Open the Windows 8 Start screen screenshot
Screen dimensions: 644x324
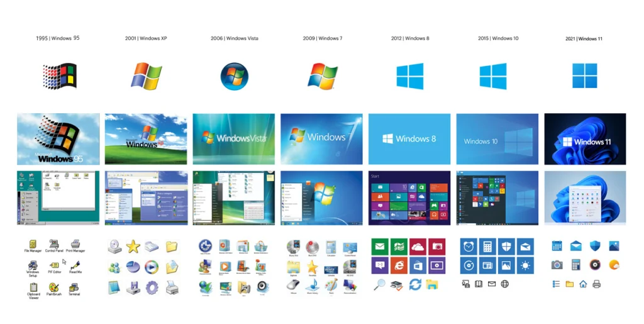409,198
